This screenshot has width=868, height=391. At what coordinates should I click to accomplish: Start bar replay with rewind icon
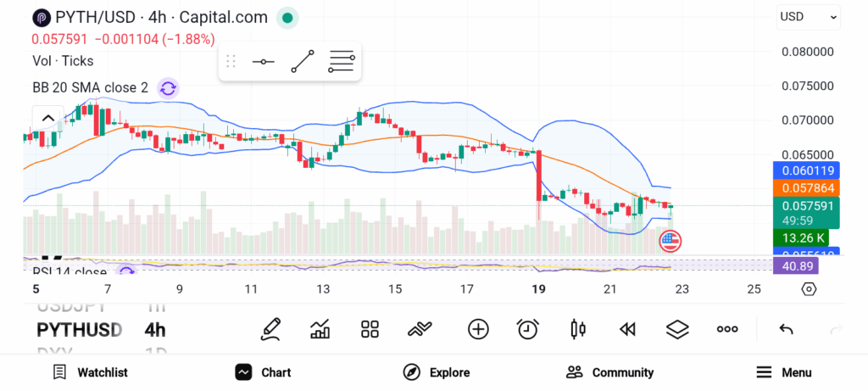point(627,329)
